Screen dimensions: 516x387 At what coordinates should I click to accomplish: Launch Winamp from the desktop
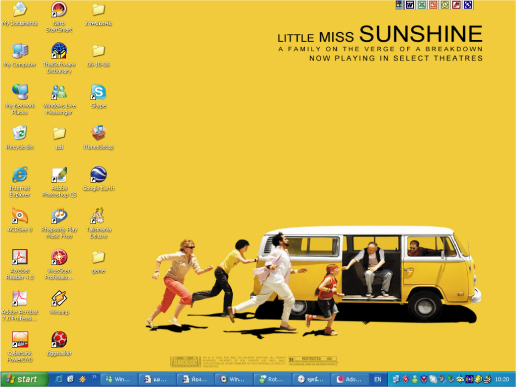pos(59,303)
